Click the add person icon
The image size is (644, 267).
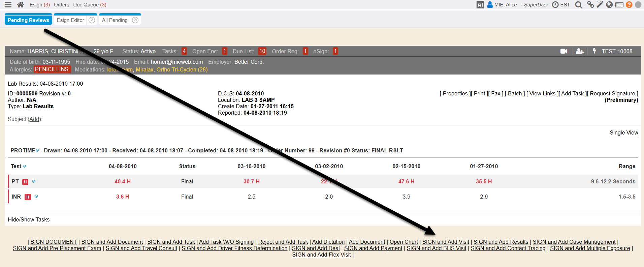(x=580, y=51)
